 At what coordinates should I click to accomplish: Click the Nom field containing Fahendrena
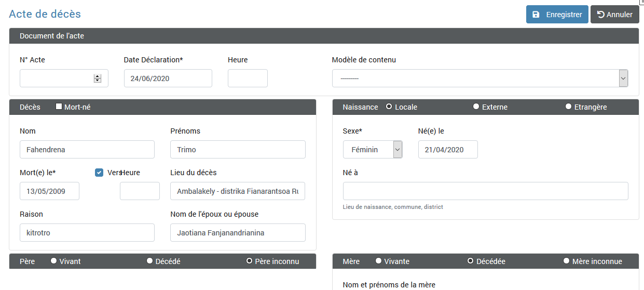coord(87,150)
